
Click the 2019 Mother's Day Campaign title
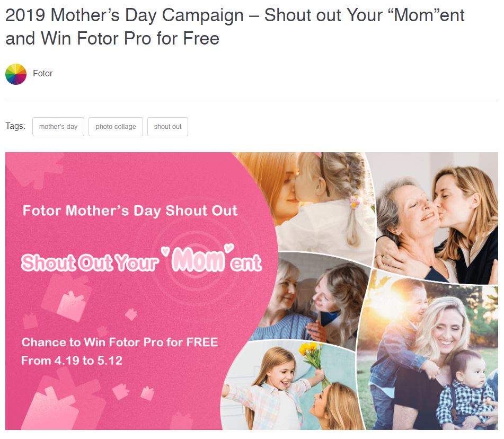(x=235, y=27)
